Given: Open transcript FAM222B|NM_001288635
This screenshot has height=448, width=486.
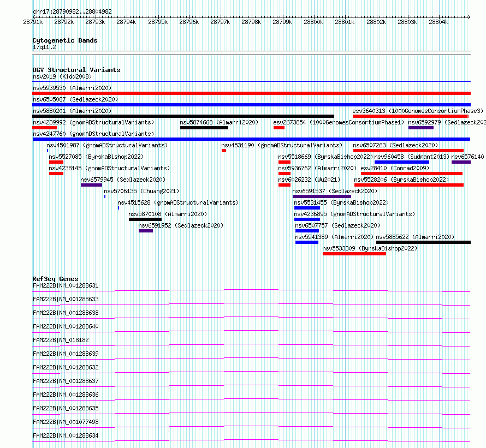Looking at the screenshot, I should coord(66,408).
